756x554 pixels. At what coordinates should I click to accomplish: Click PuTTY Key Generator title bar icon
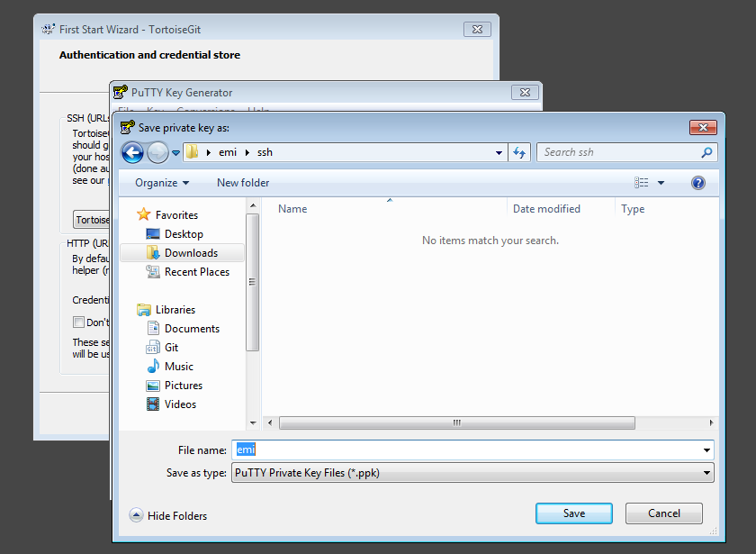click(x=121, y=92)
